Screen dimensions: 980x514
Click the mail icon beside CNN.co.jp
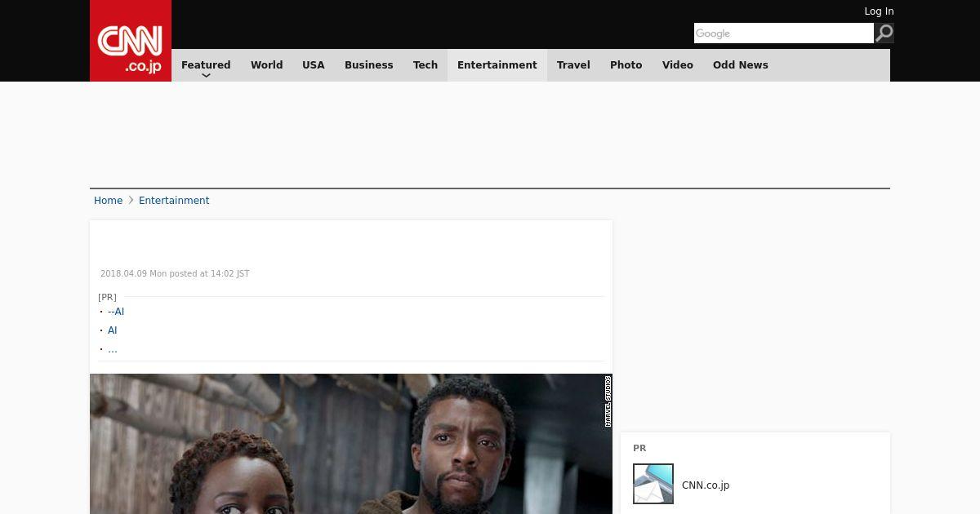click(x=653, y=484)
